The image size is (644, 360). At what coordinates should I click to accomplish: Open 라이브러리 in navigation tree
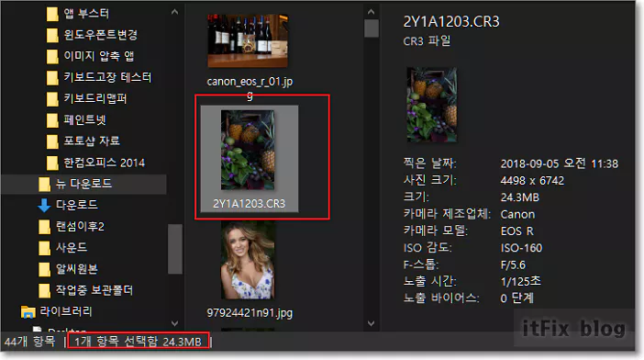click(66, 311)
